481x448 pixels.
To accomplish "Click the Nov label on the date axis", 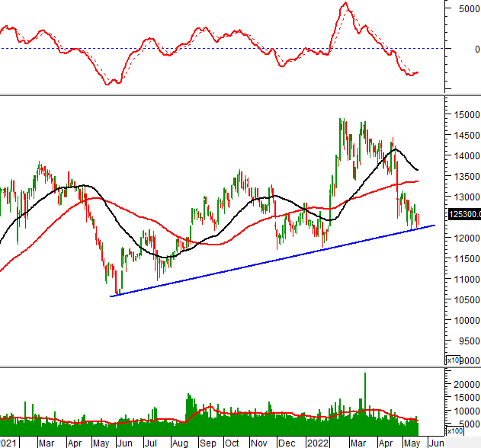I will (259, 443).
